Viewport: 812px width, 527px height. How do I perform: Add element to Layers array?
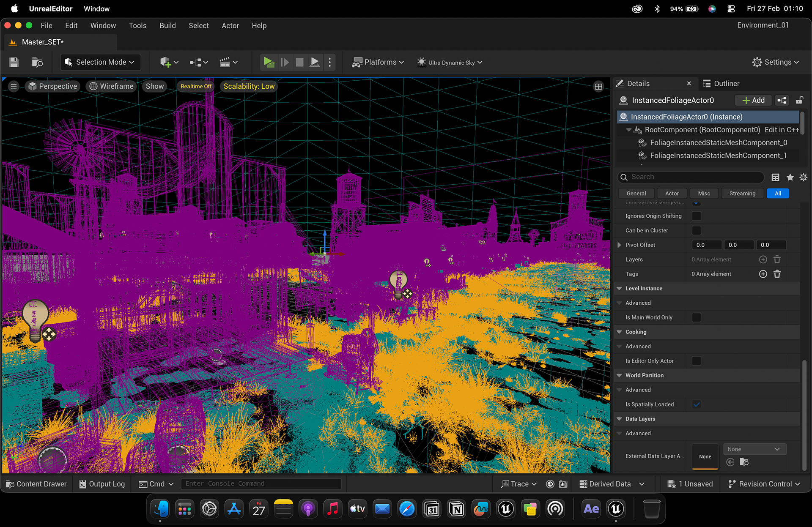point(763,259)
